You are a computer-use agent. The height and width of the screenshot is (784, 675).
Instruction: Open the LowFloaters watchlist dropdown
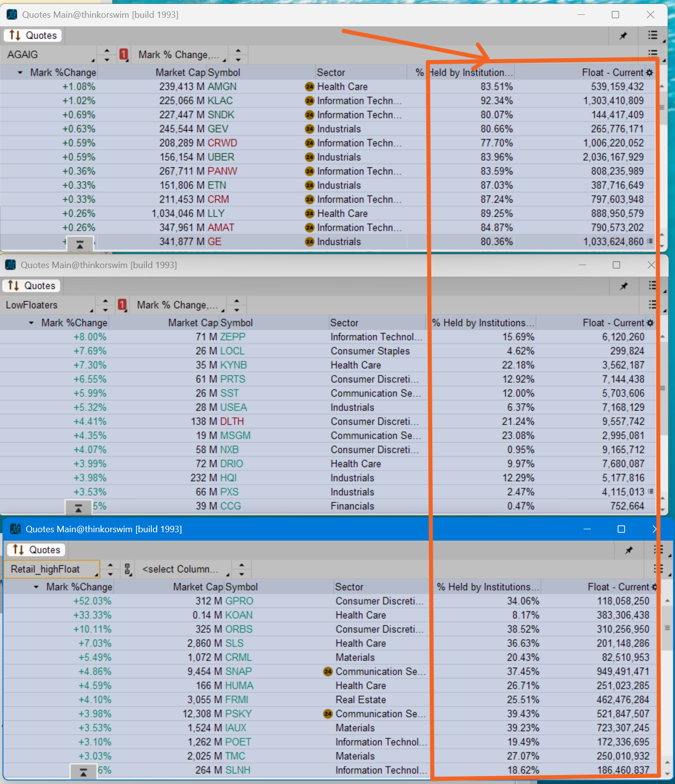[x=48, y=305]
